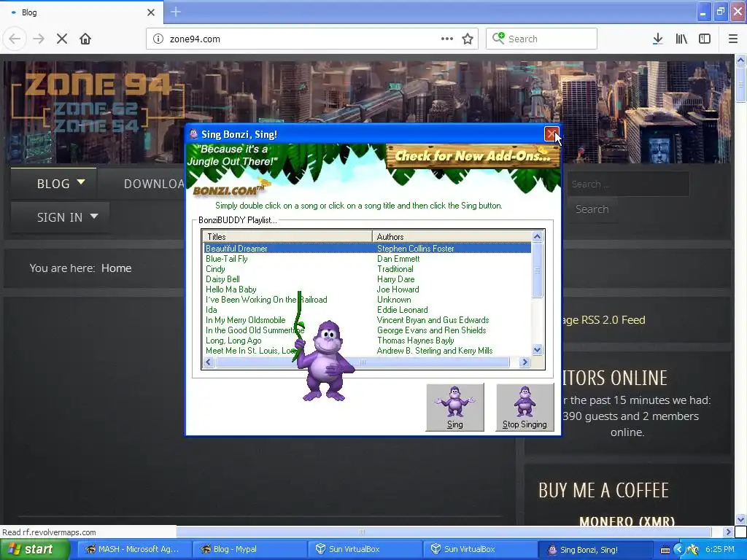Switch to Sing Bonzi, Sing! taskbar item
747x560 pixels.
pyautogui.click(x=595, y=550)
